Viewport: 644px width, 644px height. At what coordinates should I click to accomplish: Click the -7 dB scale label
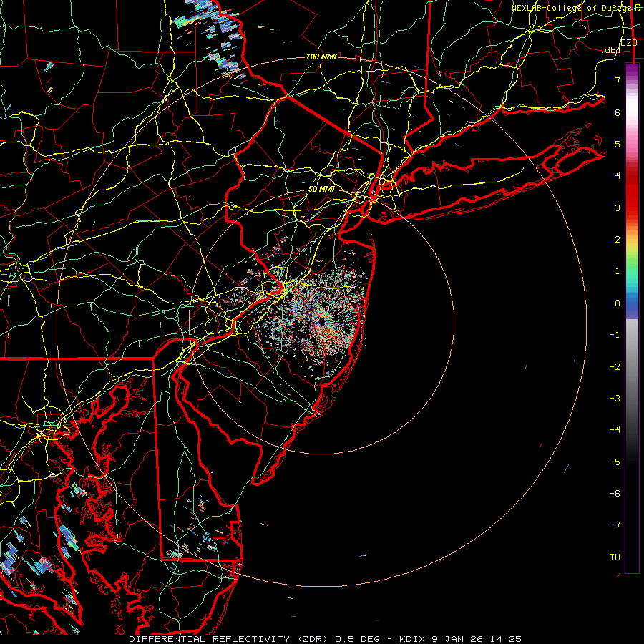coord(615,525)
